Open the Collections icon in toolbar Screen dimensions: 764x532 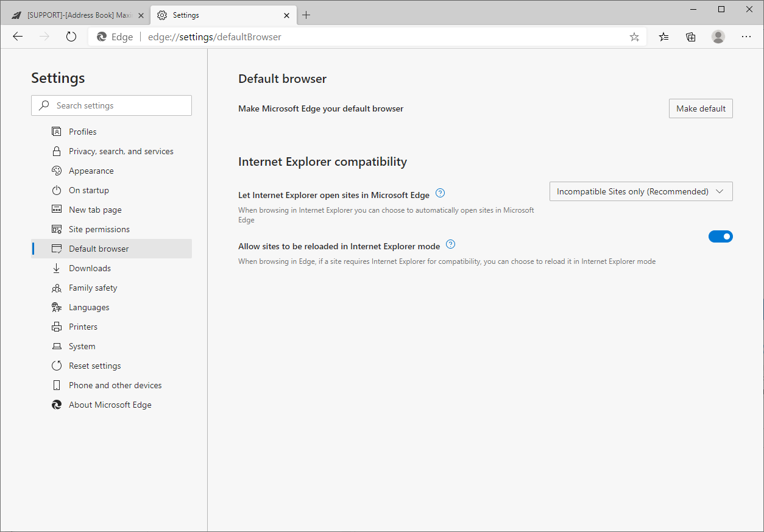(x=690, y=37)
